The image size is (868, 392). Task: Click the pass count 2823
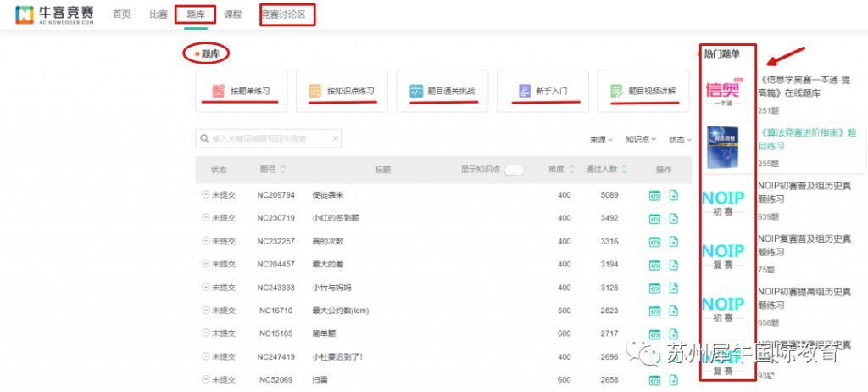609,311
